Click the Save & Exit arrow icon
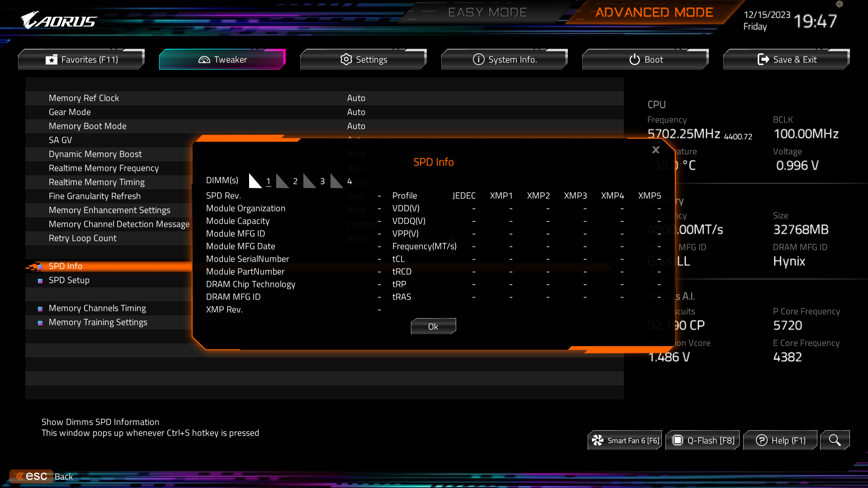This screenshot has width=868, height=488. pyautogui.click(x=763, y=59)
